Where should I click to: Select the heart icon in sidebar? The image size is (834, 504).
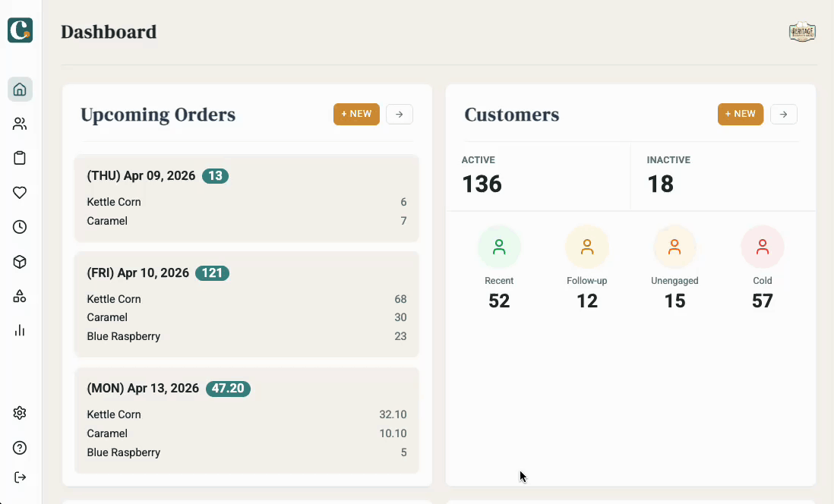click(20, 193)
